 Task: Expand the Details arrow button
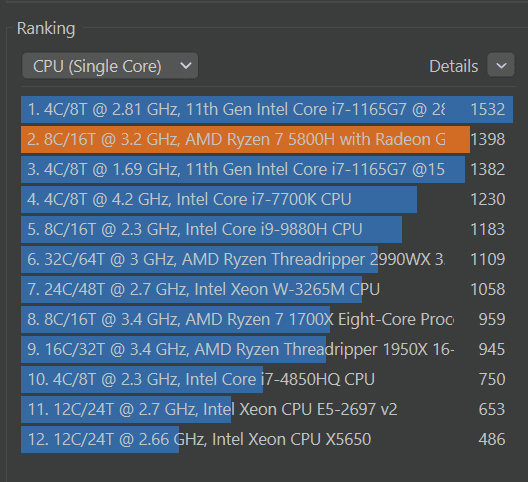tap(501, 65)
